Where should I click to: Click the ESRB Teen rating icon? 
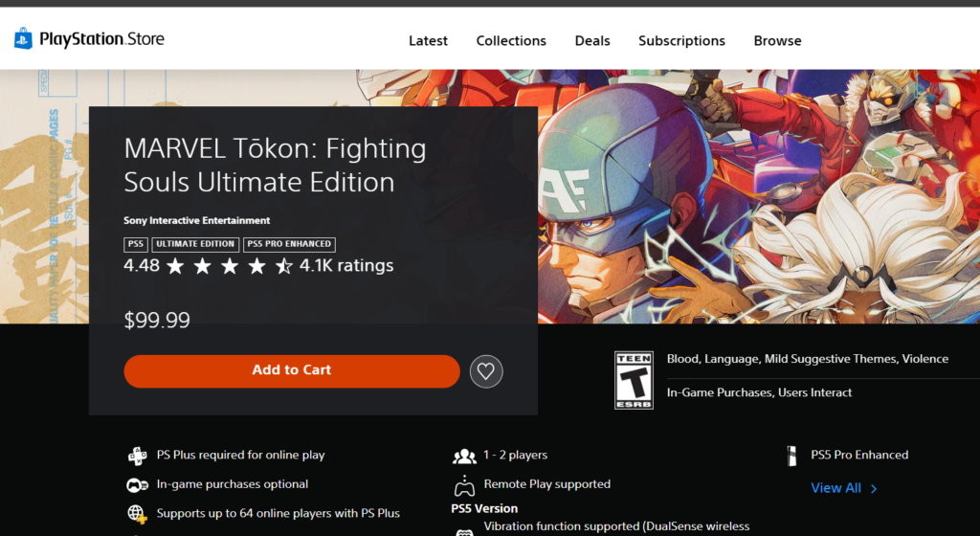(634, 380)
